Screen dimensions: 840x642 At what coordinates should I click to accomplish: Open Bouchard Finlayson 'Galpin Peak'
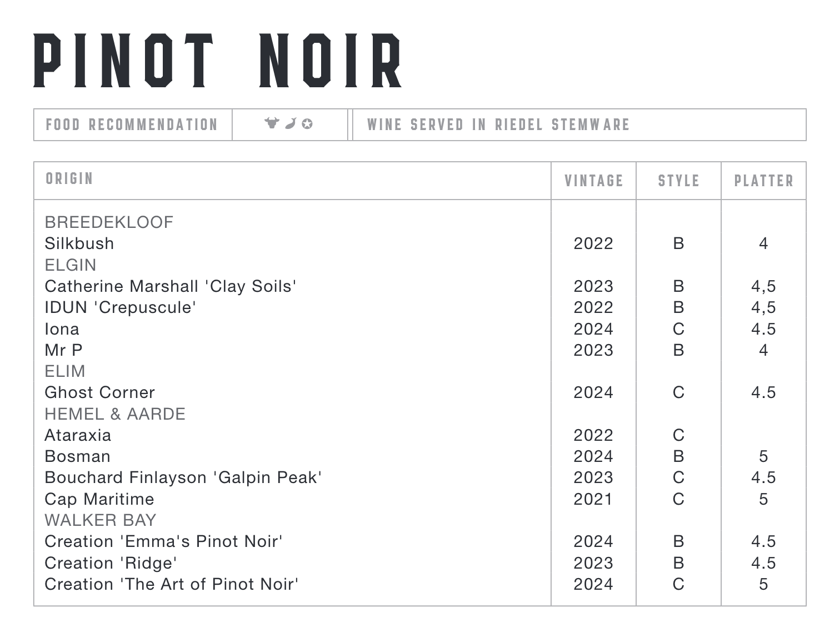[183, 477]
